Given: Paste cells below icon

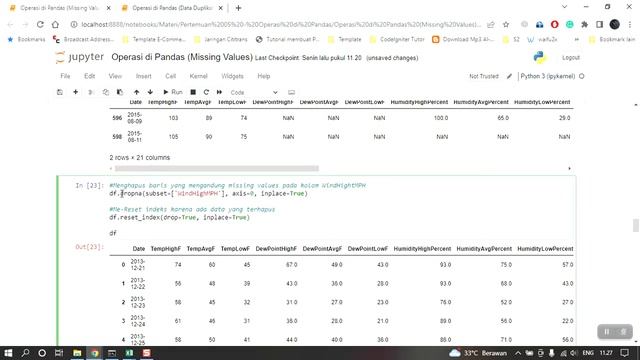Looking at the screenshot, I should click(x=120, y=92).
